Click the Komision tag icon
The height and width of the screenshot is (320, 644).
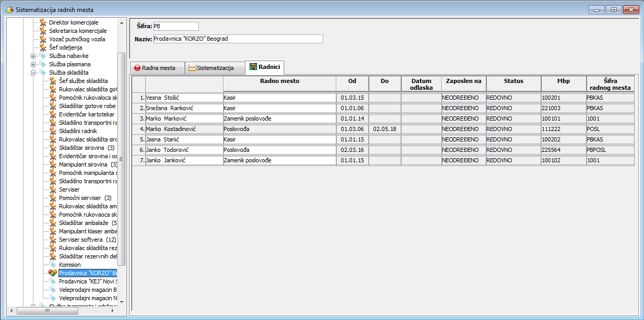click(53, 265)
